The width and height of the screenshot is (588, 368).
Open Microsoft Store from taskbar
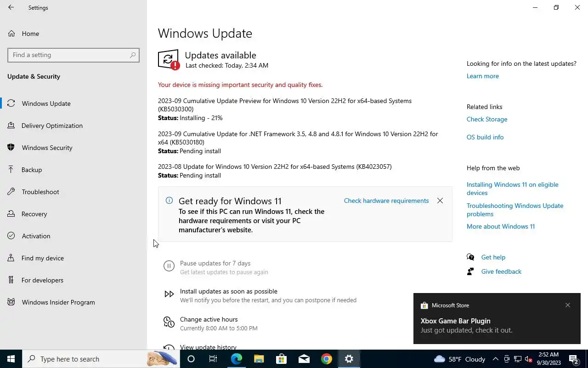pyautogui.click(x=281, y=359)
